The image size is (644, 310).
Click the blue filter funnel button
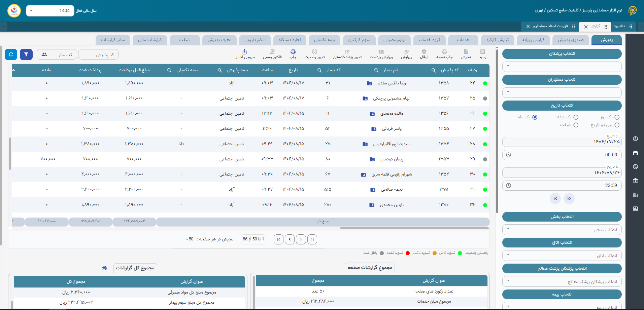pos(26,54)
